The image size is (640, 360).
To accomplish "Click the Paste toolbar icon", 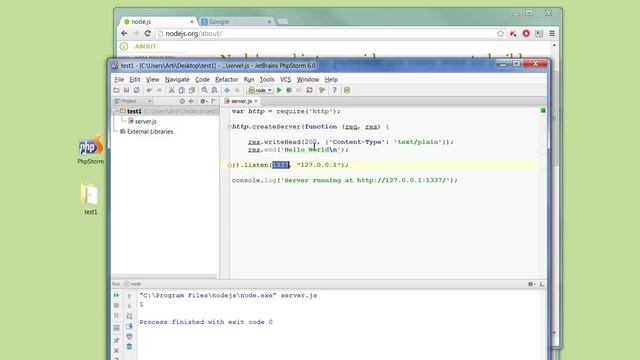I will tap(191, 90).
